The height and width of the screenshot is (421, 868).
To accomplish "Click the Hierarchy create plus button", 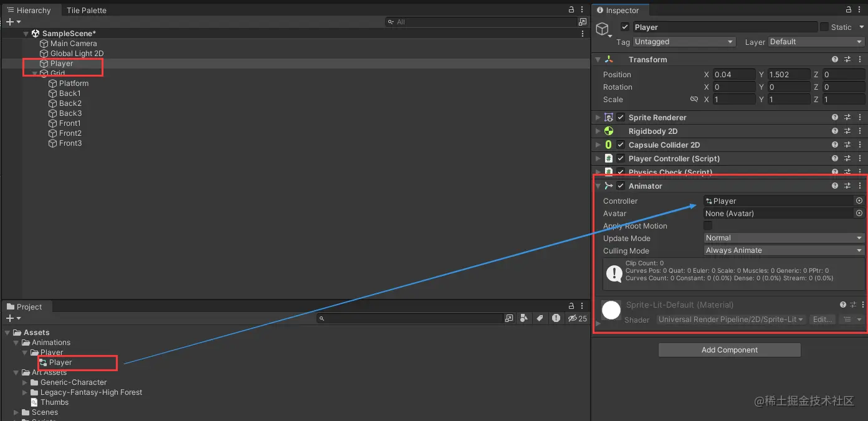I will (9, 22).
